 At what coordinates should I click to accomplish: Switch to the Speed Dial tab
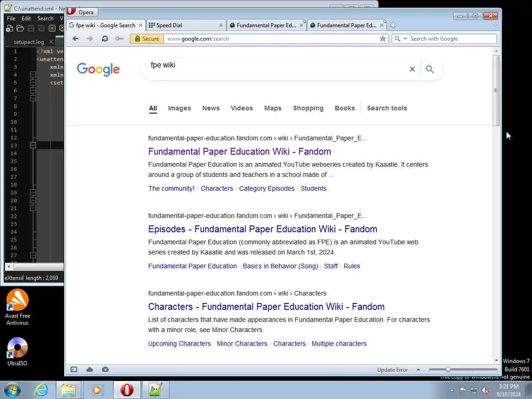pos(186,25)
